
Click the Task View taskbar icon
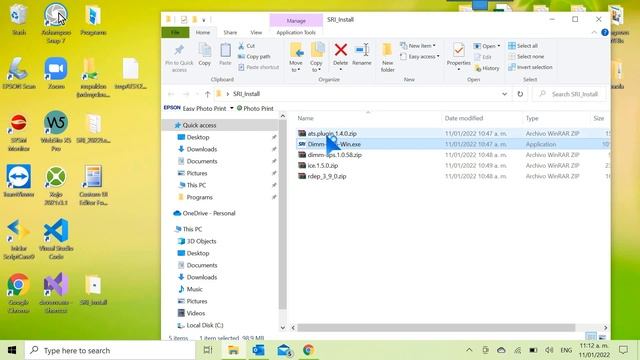pyautogui.click(x=208, y=350)
